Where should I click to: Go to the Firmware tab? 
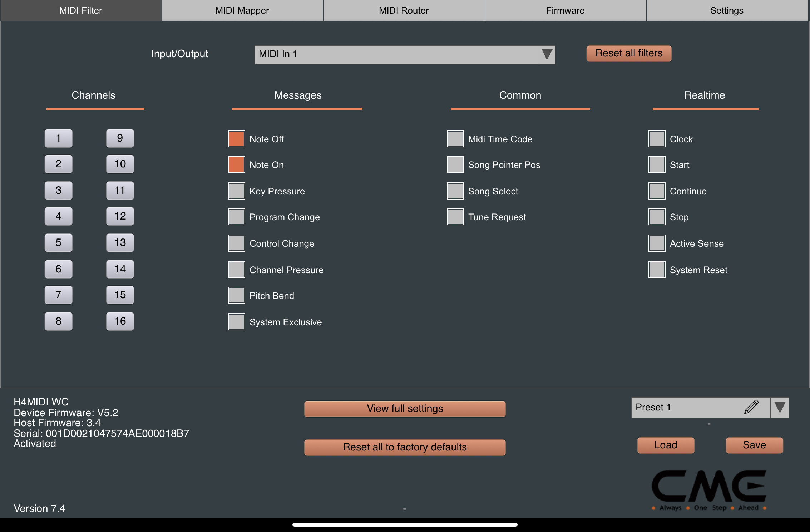[565, 10]
